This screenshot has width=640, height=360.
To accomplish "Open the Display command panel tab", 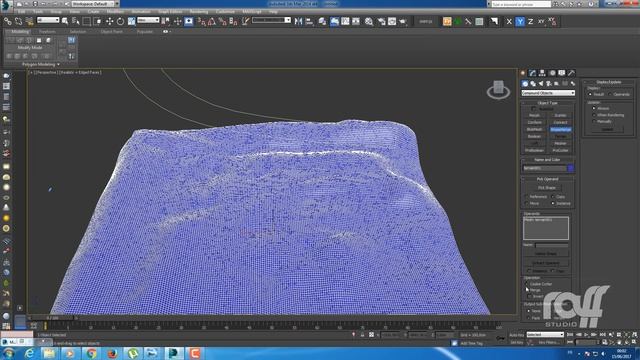I will coord(562,73).
